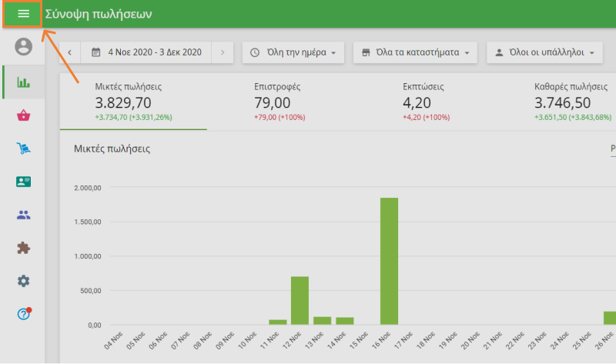Open the customers people icon
Viewport: 616px width, 364px height.
tap(24, 215)
